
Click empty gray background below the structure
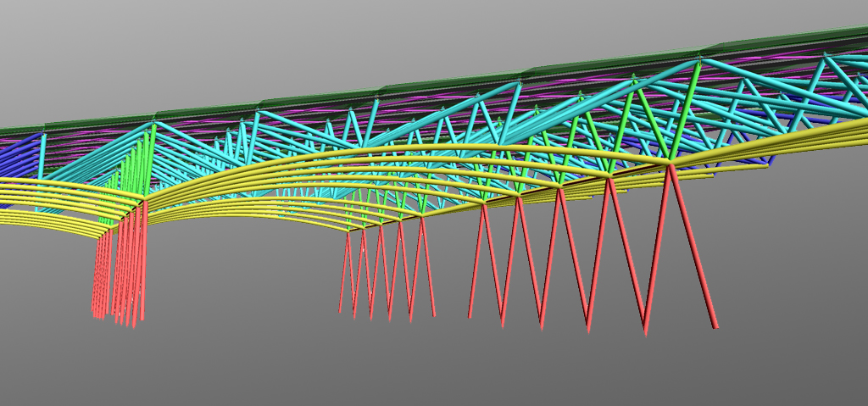pos(424,364)
